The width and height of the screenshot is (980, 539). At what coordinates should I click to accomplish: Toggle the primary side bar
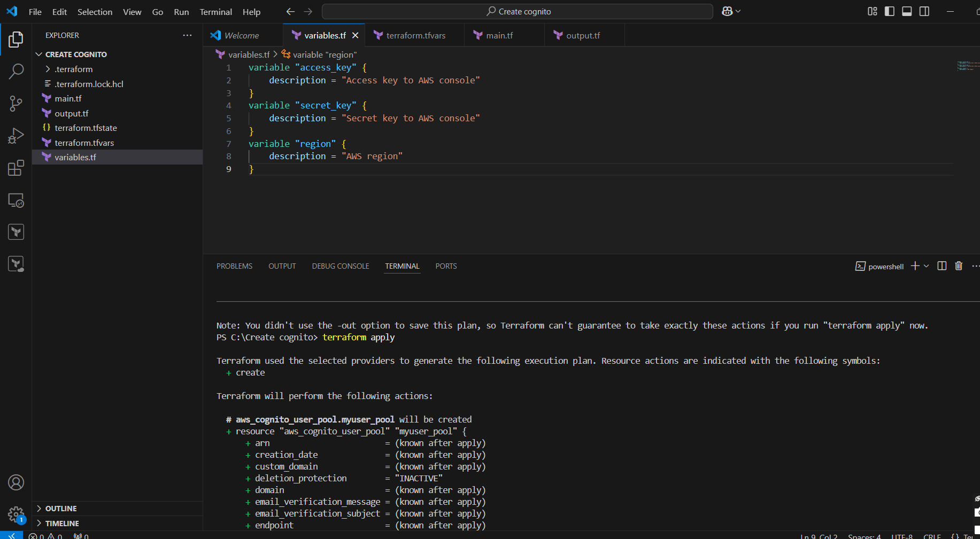[890, 11]
